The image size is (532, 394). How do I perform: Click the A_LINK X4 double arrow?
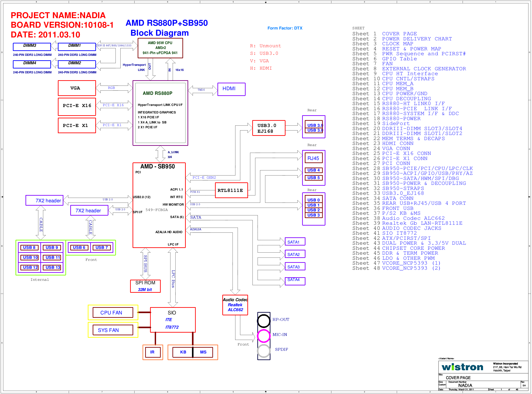tap(160, 154)
